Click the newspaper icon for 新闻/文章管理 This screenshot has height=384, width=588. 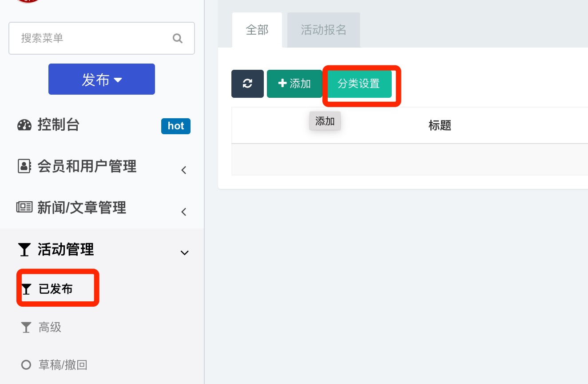click(24, 208)
